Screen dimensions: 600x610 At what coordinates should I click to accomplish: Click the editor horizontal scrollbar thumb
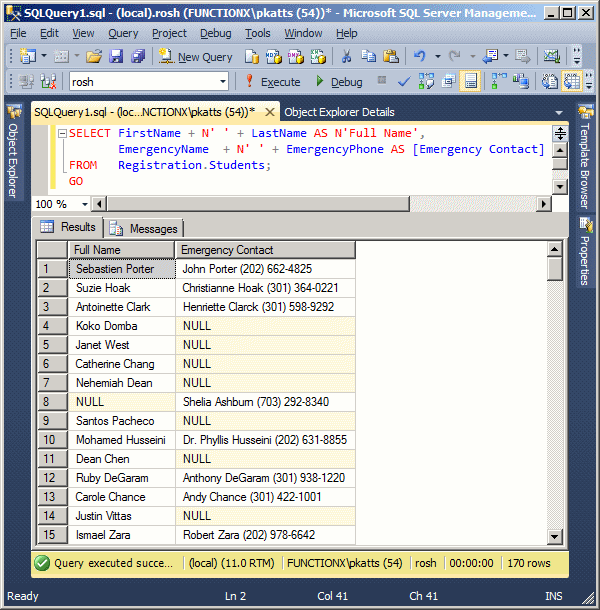point(258,204)
